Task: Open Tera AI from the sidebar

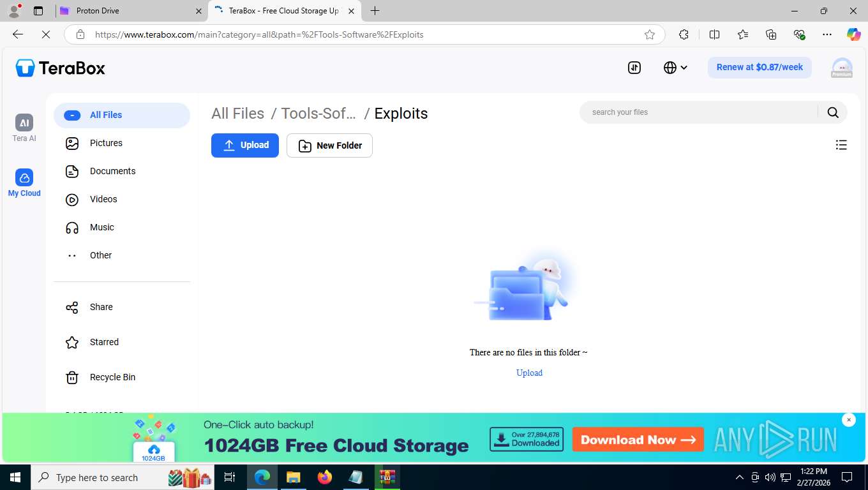Action: pyautogui.click(x=24, y=128)
